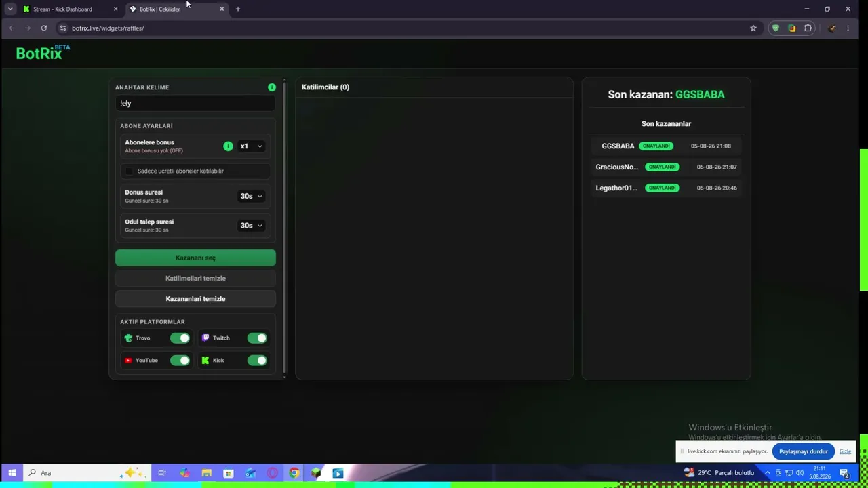868x488 pixels.
Task: Open Microsoft Store from the taskbar
Action: 229,473
